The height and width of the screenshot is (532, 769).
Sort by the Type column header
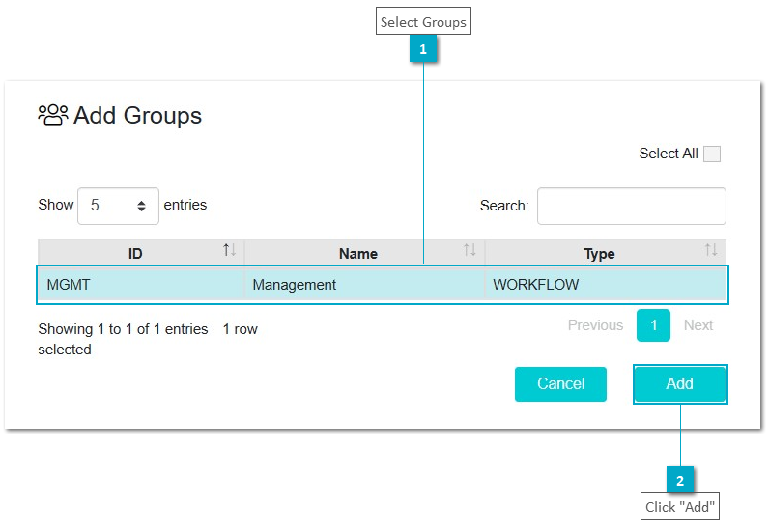pos(606,254)
